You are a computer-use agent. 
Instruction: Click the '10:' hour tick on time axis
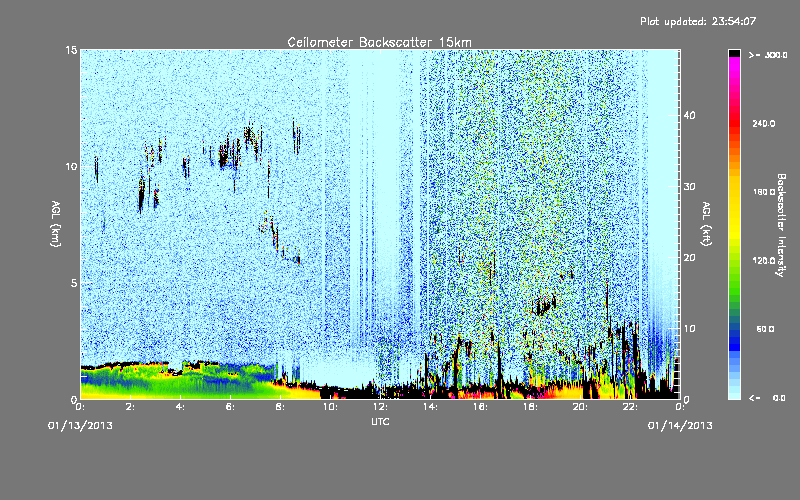[x=330, y=407]
